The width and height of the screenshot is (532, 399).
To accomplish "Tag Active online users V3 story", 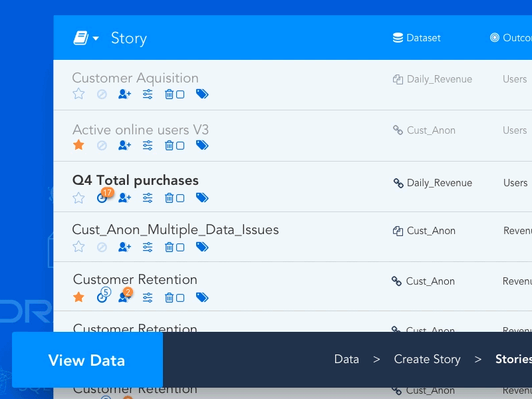I will 202,145.
